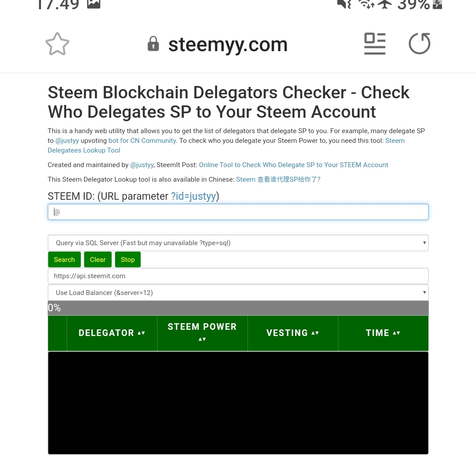Open reader mode icon in address bar

pyautogui.click(x=375, y=44)
